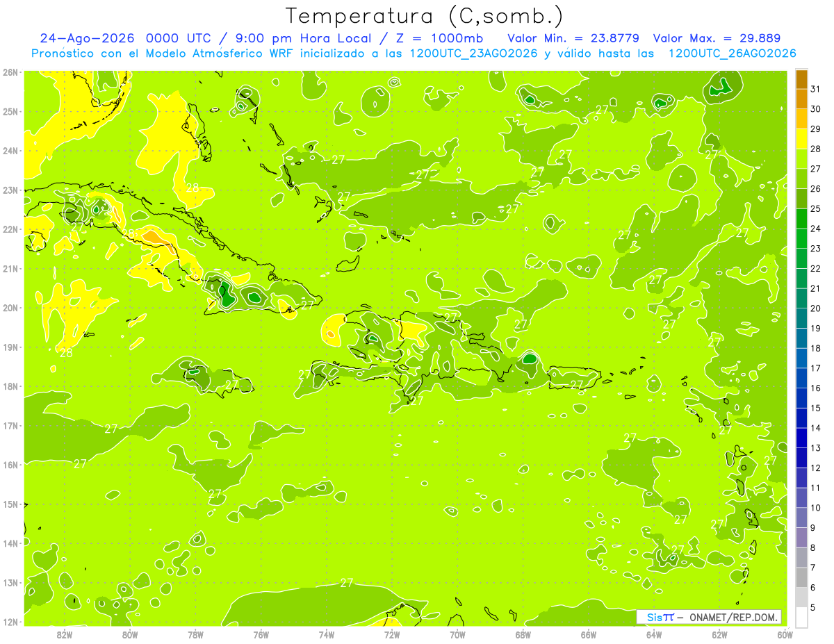The image size is (834, 644).
Task: Select the "Valor Min. = 23.8779" value
Action: point(573,38)
